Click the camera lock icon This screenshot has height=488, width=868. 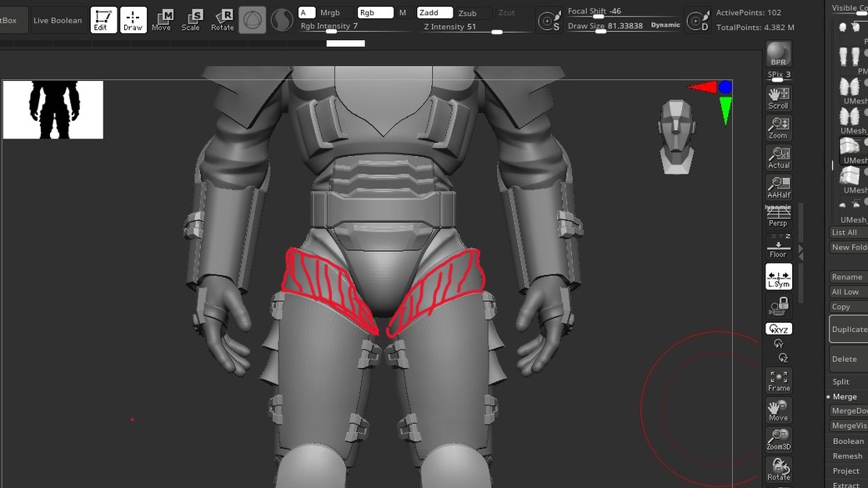[x=779, y=306]
